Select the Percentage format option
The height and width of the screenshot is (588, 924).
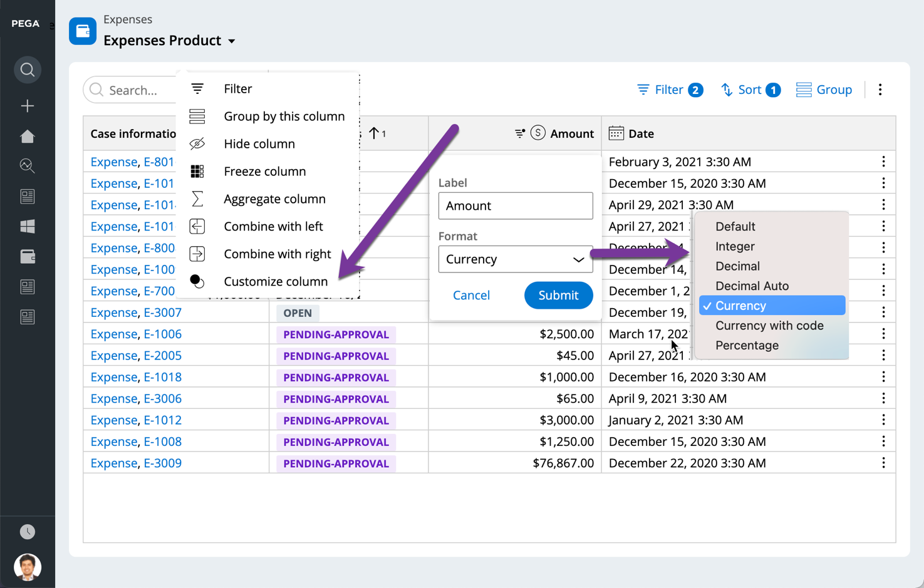click(747, 345)
